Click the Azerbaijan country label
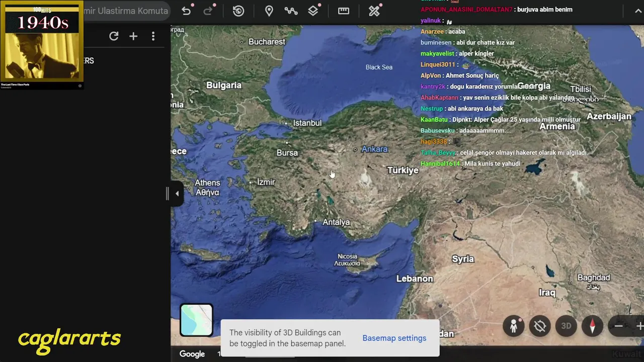 pyautogui.click(x=609, y=116)
